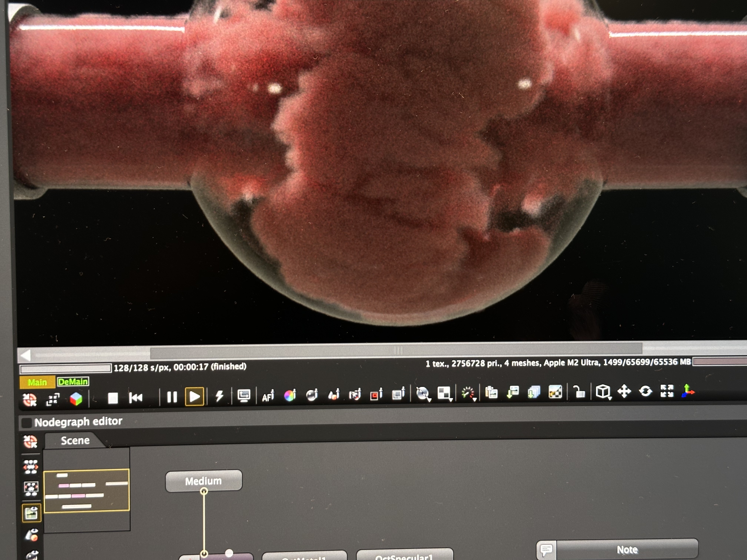This screenshot has height=560, width=747.
Task: Select the Scene tab in Nodegraph editor
Action: click(75, 441)
